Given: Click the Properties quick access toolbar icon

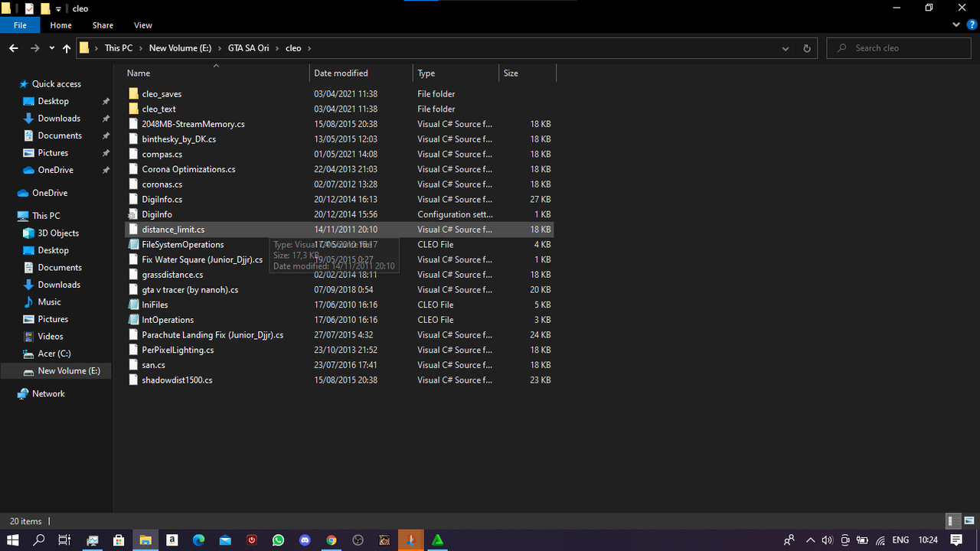Looking at the screenshot, I should (30, 8).
